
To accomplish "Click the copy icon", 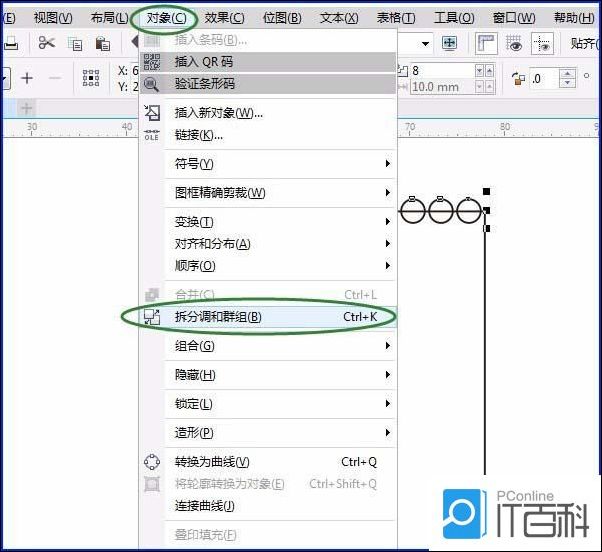I will point(75,44).
